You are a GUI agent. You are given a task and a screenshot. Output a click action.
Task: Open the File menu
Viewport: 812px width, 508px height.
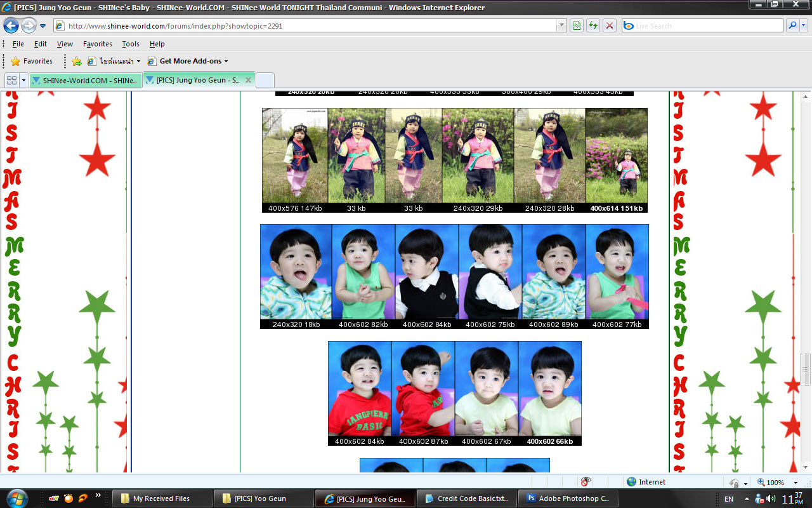pyautogui.click(x=18, y=44)
